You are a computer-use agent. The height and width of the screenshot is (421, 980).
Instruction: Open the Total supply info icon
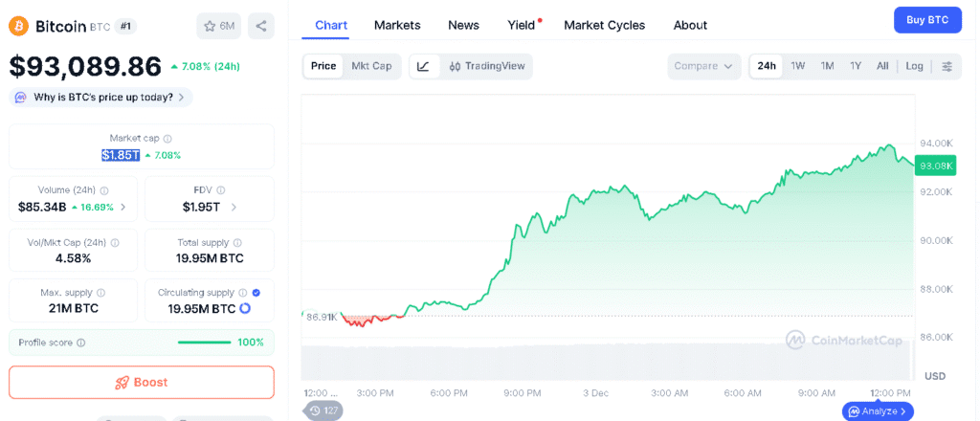click(237, 243)
